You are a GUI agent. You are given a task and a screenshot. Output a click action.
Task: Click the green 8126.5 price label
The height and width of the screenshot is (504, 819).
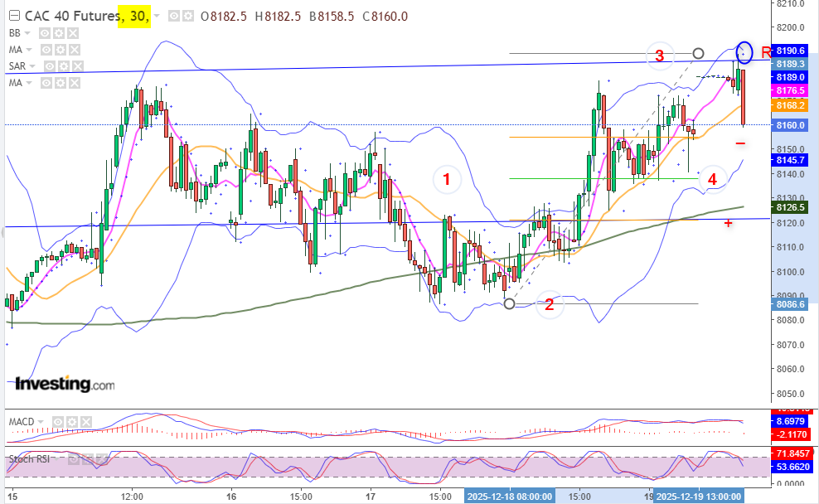click(x=790, y=207)
